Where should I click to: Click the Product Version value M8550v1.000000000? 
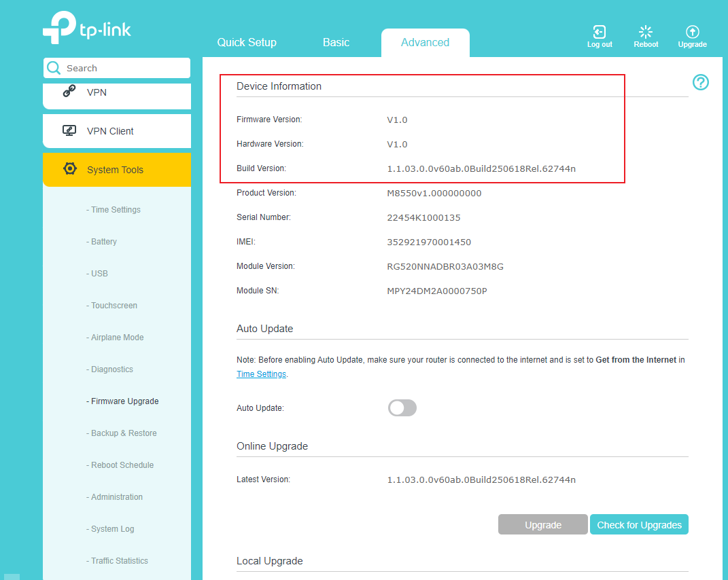[434, 194]
